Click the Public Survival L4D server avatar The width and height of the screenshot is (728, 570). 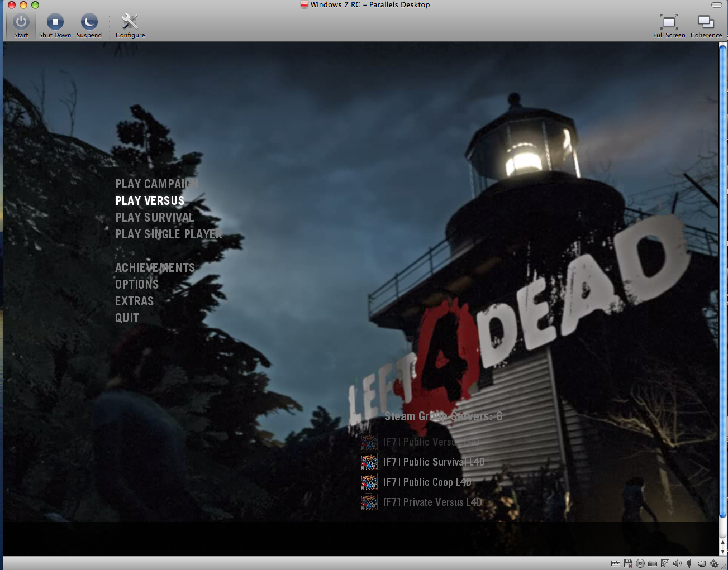click(369, 462)
